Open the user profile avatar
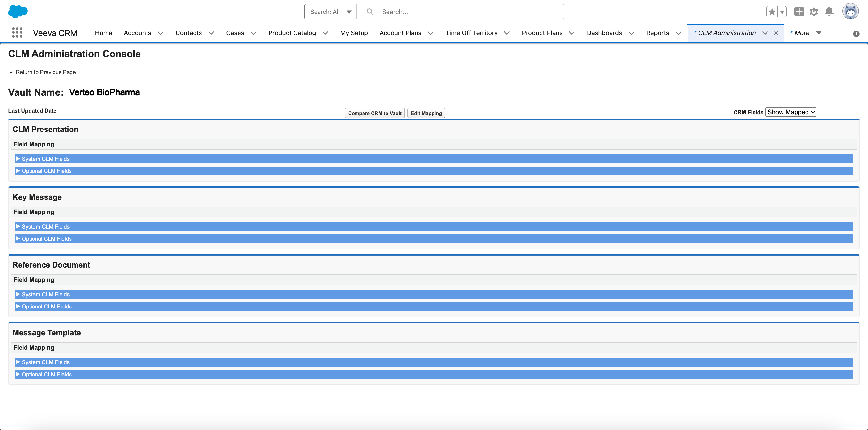Viewport: 868px width, 430px height. pyautogui.click(x=850, y=12)
